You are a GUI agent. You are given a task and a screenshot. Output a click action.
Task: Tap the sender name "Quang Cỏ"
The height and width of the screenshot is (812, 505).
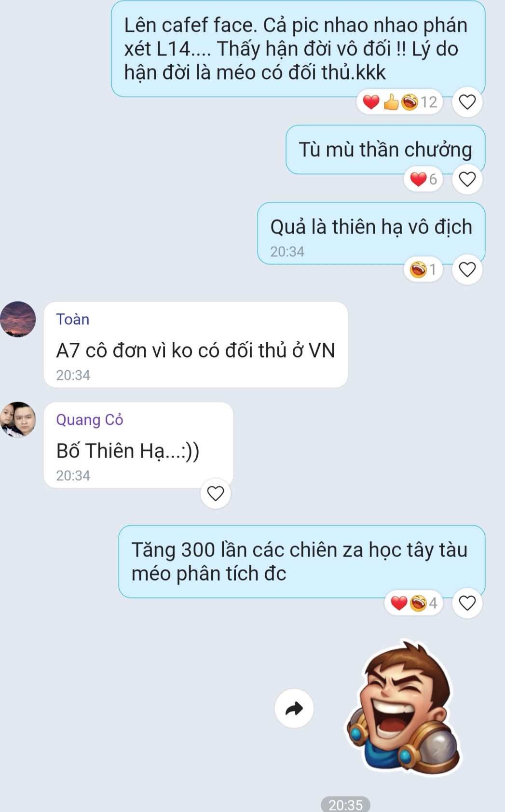point(90,420)
